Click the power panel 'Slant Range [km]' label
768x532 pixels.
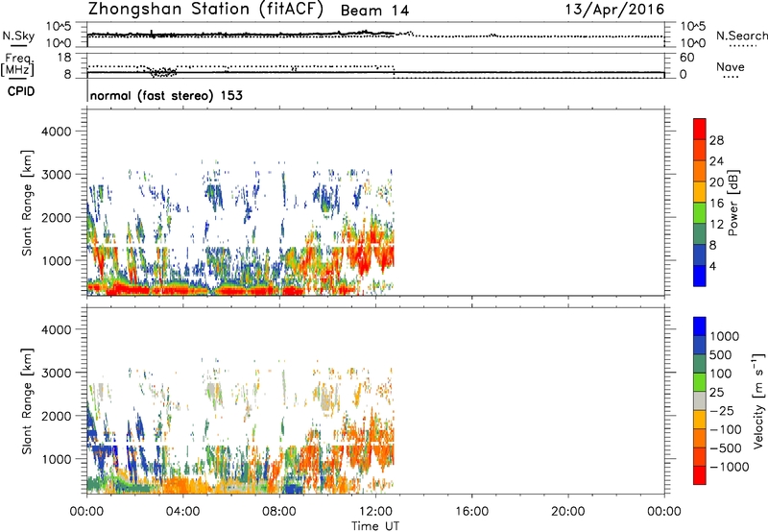point(27,203)
